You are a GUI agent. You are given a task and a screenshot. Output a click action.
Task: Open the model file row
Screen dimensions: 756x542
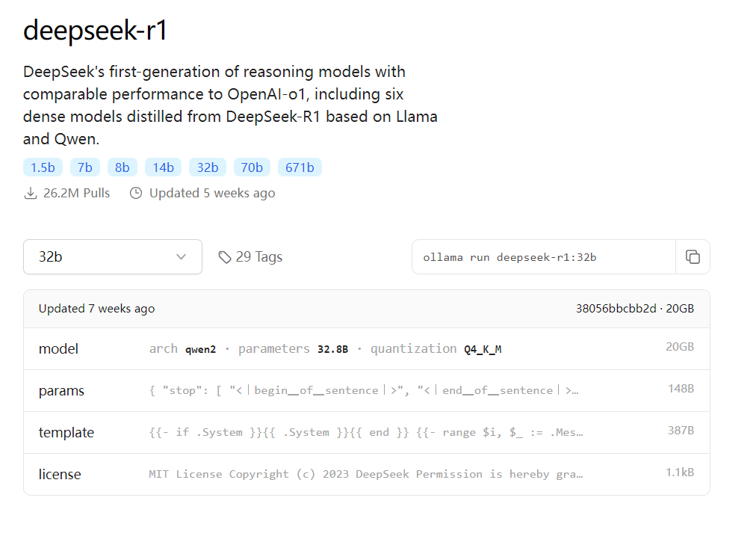coord(366,349)
